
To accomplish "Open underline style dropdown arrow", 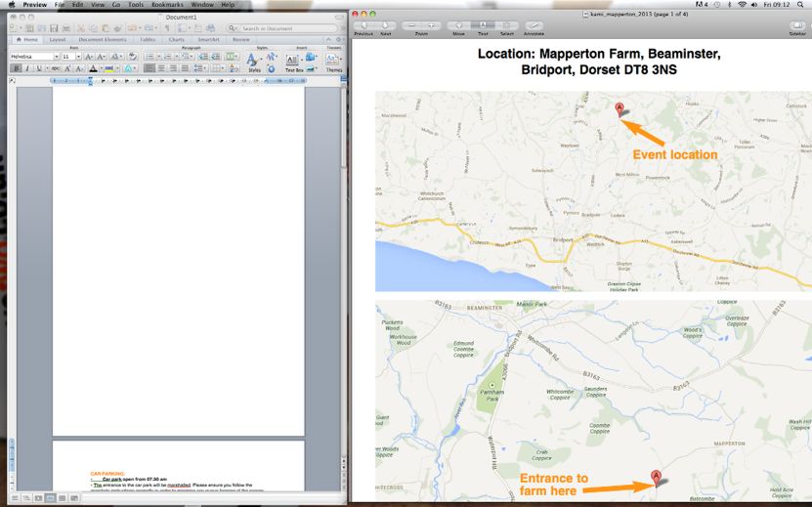I will pos(46,68).
